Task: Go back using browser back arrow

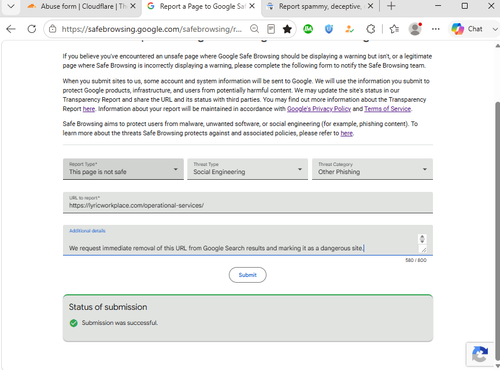Action: (x=11, y=29)
